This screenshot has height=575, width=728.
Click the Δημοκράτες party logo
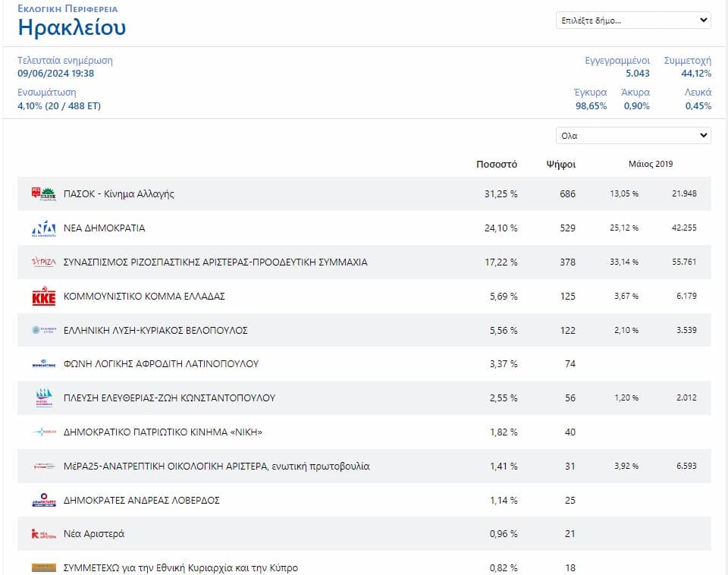click(x=44, y=500)
